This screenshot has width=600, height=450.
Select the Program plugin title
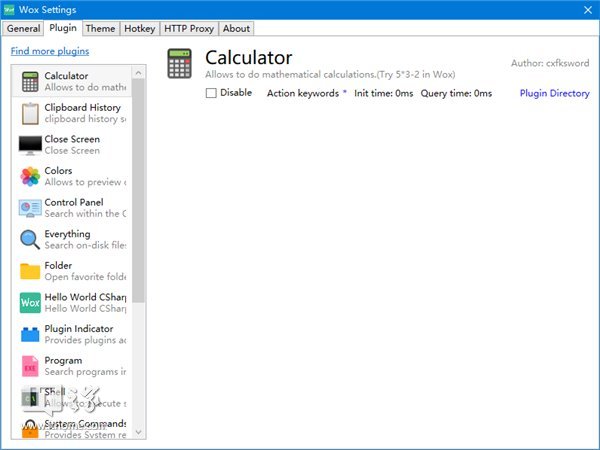63,360
